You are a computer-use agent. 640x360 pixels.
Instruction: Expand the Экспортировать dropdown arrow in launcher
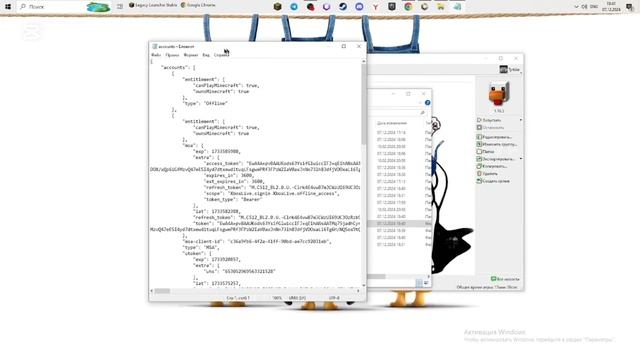[x=521, y=159]
